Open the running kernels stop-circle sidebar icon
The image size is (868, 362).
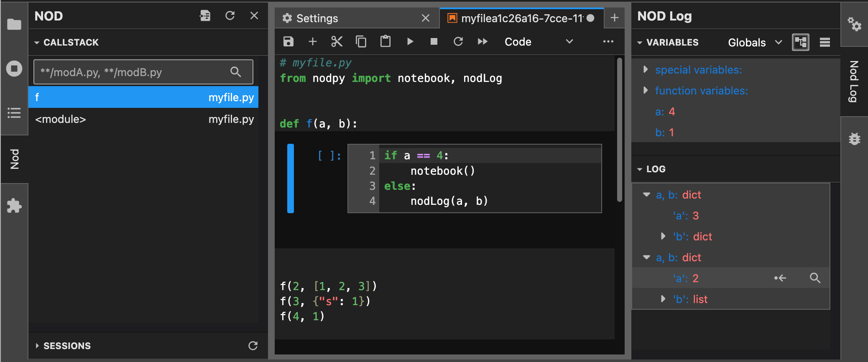(x=14, y=68)
